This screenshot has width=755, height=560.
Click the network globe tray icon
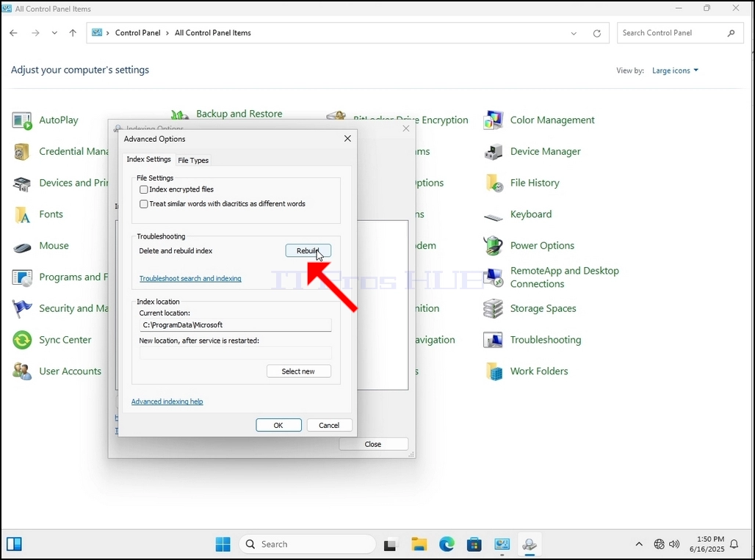660,544
